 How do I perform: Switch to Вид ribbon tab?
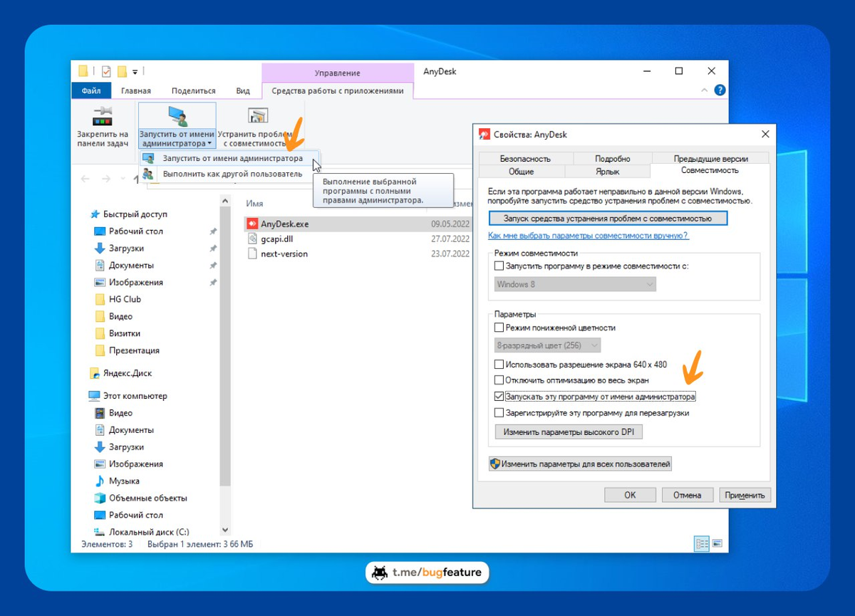point(243,90)
